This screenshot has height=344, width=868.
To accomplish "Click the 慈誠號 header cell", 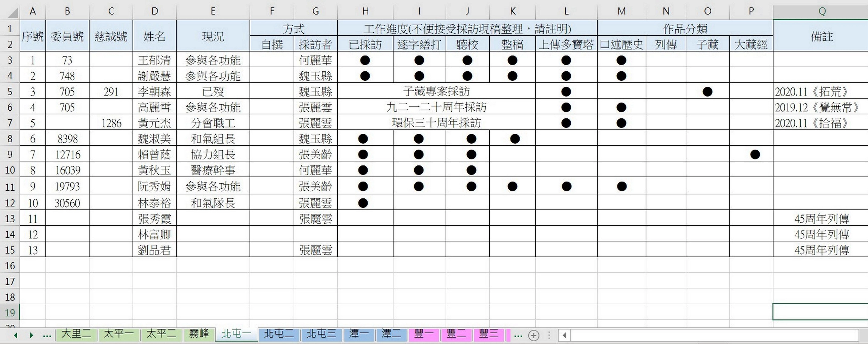I will [111, 36].
